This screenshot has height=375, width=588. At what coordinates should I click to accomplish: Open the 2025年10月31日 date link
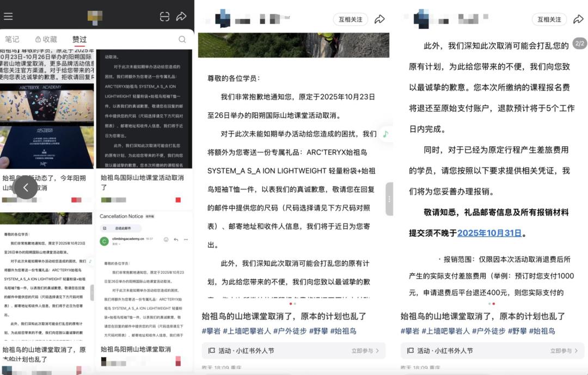point(489,233)
